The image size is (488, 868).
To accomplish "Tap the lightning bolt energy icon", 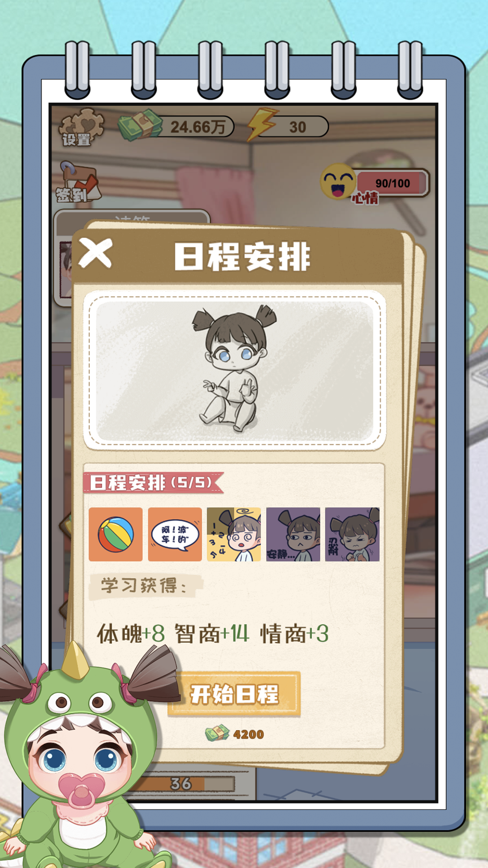I will click(x=262, y=125).
